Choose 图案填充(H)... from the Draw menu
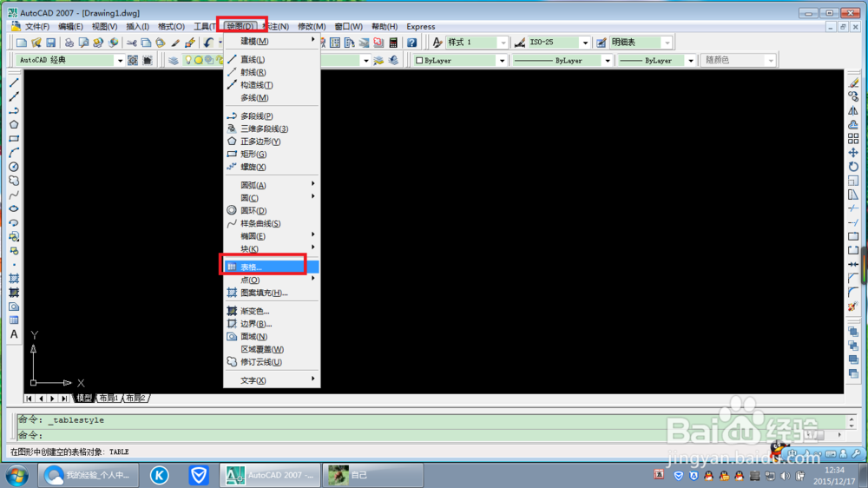Screen dimensions: 868x488 tap(271, 293)
